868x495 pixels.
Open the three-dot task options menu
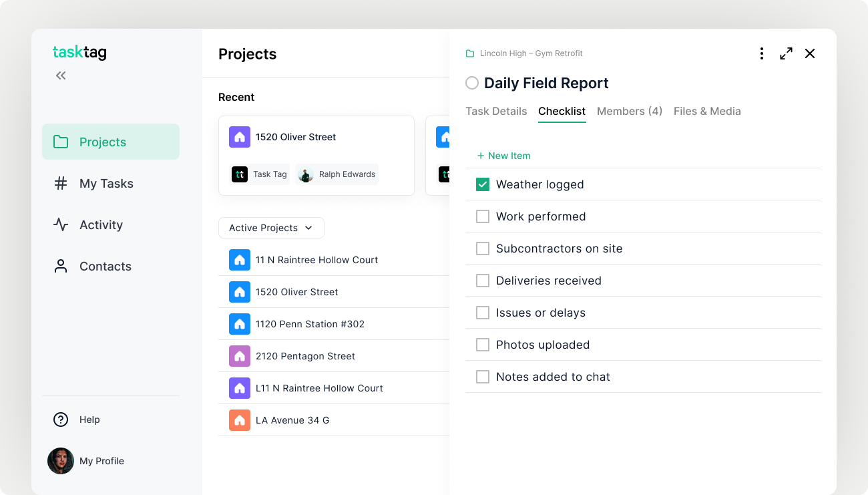(761, 53)
